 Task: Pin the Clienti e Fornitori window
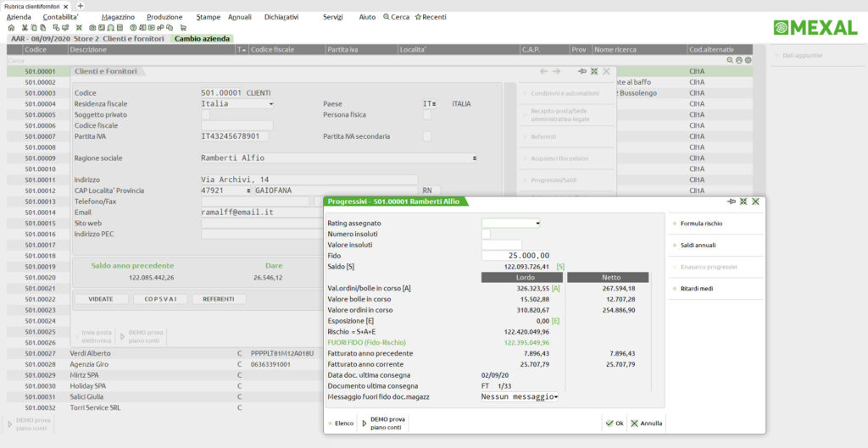pyautogui.click(x=581, y=71)
